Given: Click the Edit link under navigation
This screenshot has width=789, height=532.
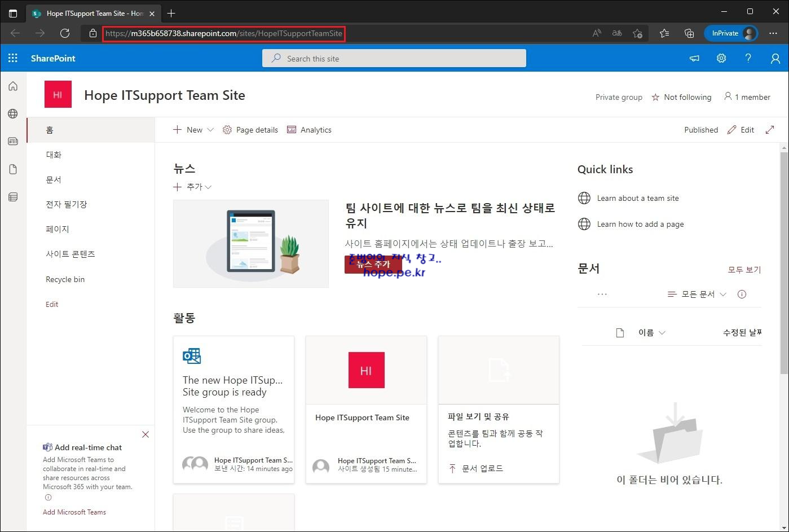Looking at the screenshot, I should pyautogui.click(x=52, y=304).
